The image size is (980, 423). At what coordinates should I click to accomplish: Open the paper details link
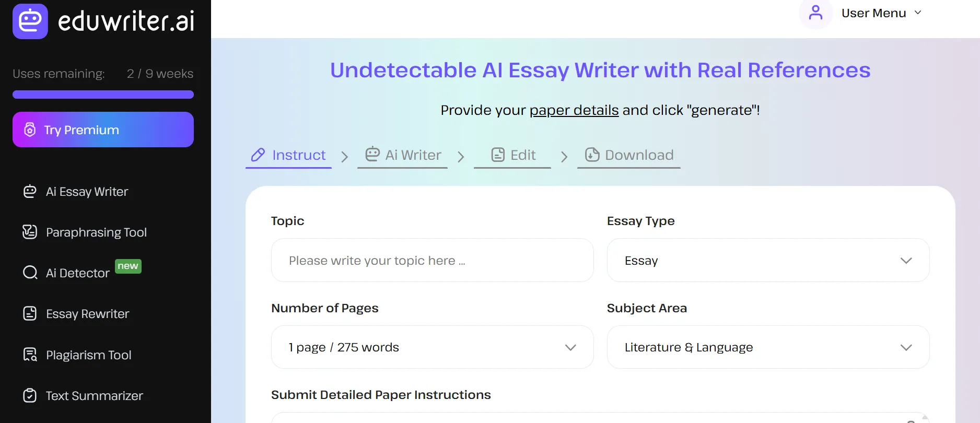[x=573, y=110]
